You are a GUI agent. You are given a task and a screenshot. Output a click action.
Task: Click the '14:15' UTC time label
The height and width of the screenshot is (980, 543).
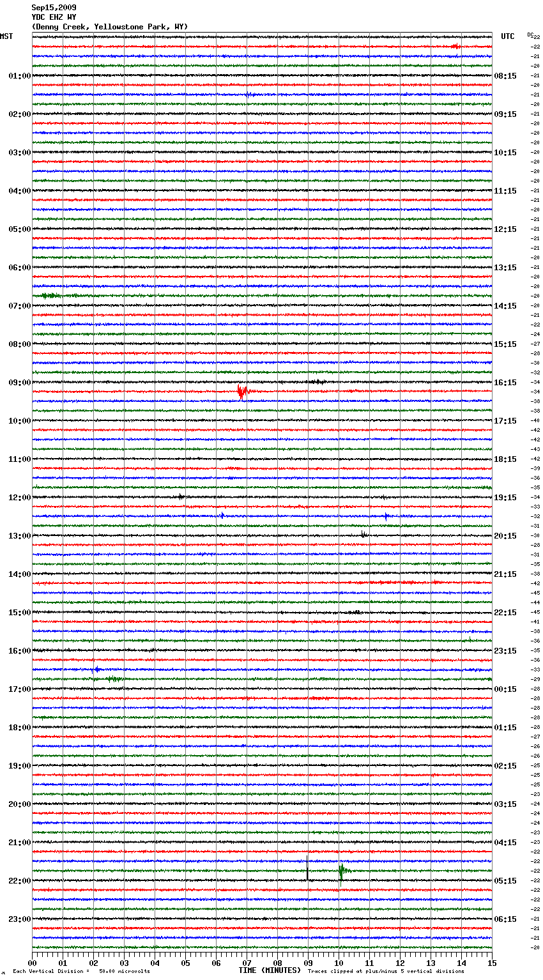pyautogui.click(x=505, y=306)
